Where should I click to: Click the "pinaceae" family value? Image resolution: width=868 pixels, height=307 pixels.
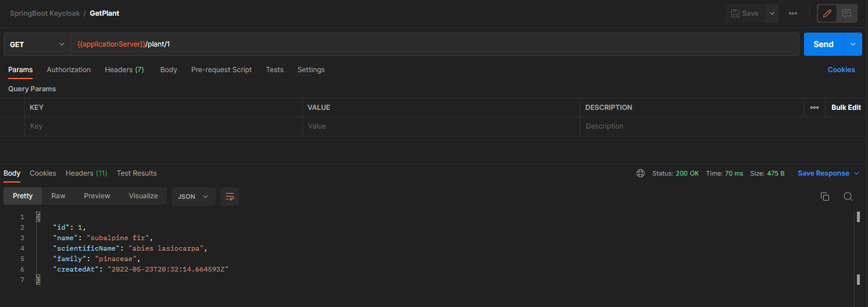116,259
